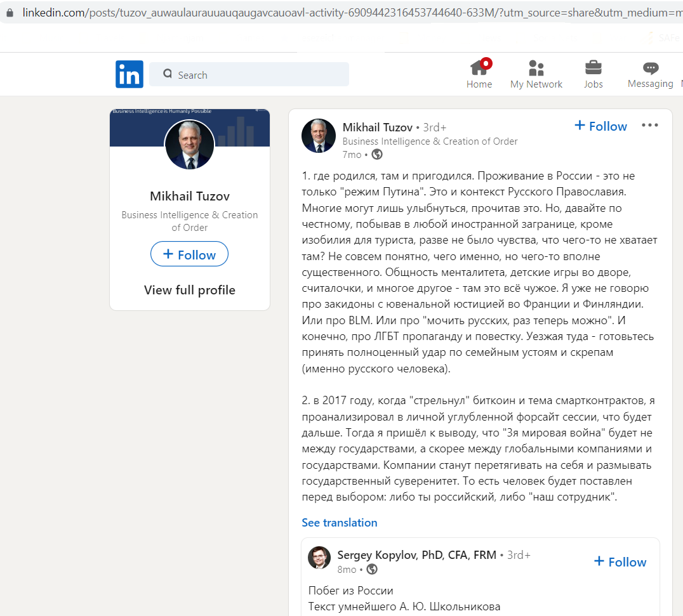Click the "7mo" post timestamp
This screenshot has height=616, width=683.
(352, 155)
